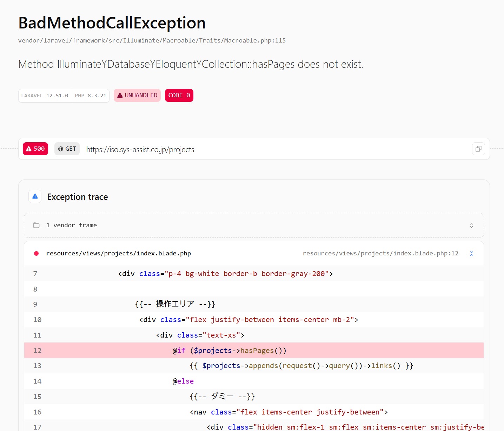Viewport: 504px width, 431px height.
Task: Click the Macroable.php:115 file path
Action: [x=152, y=40]
